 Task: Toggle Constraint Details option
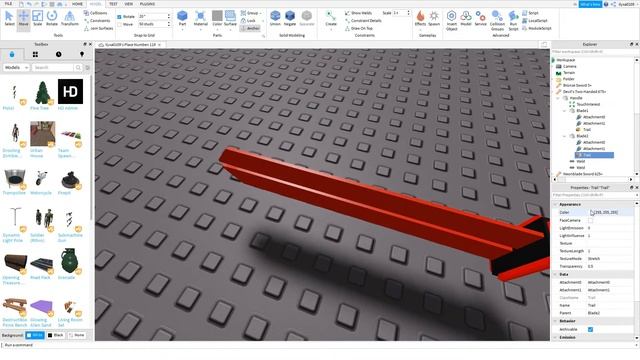363,20
